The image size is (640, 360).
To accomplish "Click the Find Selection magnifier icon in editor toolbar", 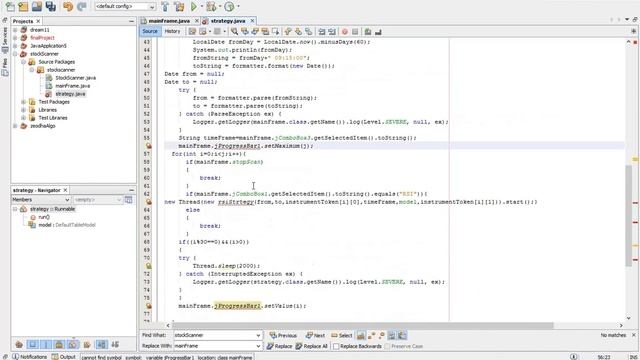I will (234, 31).
